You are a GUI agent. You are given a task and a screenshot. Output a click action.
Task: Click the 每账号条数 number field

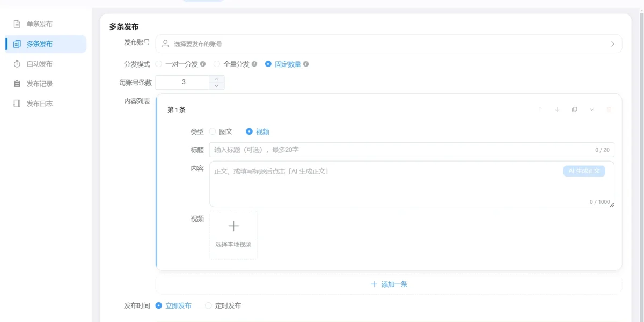coord(182,82)
